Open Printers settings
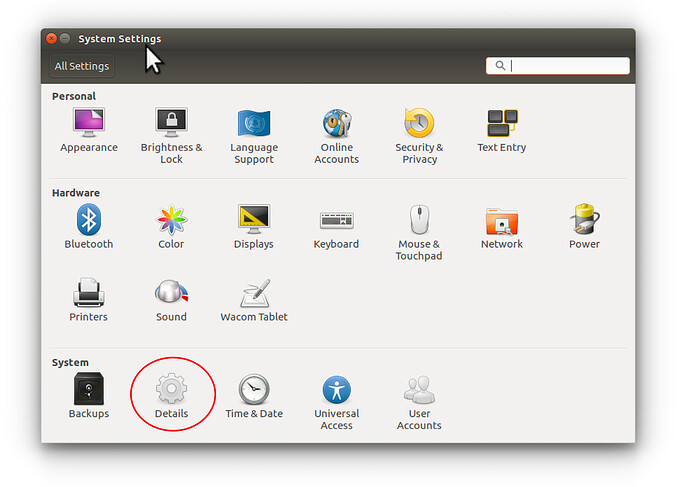 (88, 300)
